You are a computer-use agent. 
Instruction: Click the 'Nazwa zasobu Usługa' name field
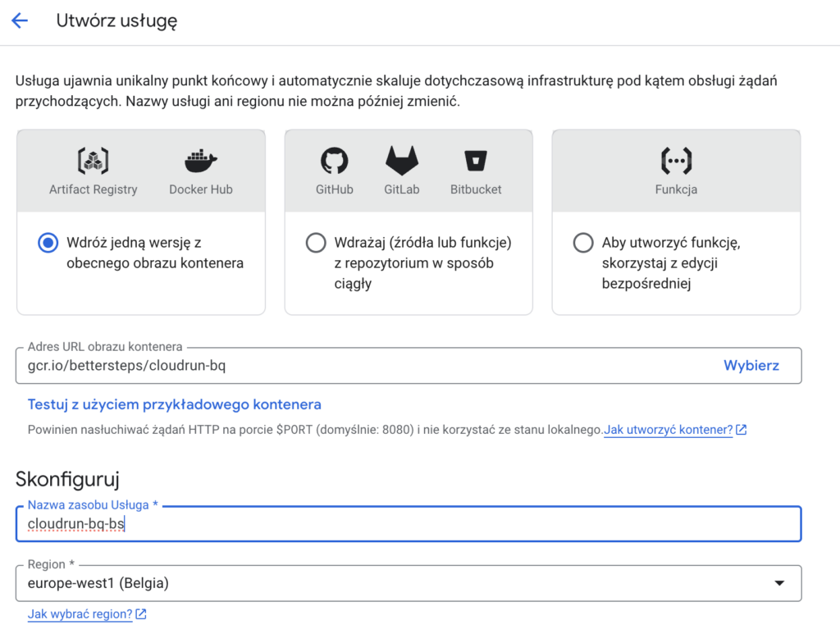click(408, 525)
